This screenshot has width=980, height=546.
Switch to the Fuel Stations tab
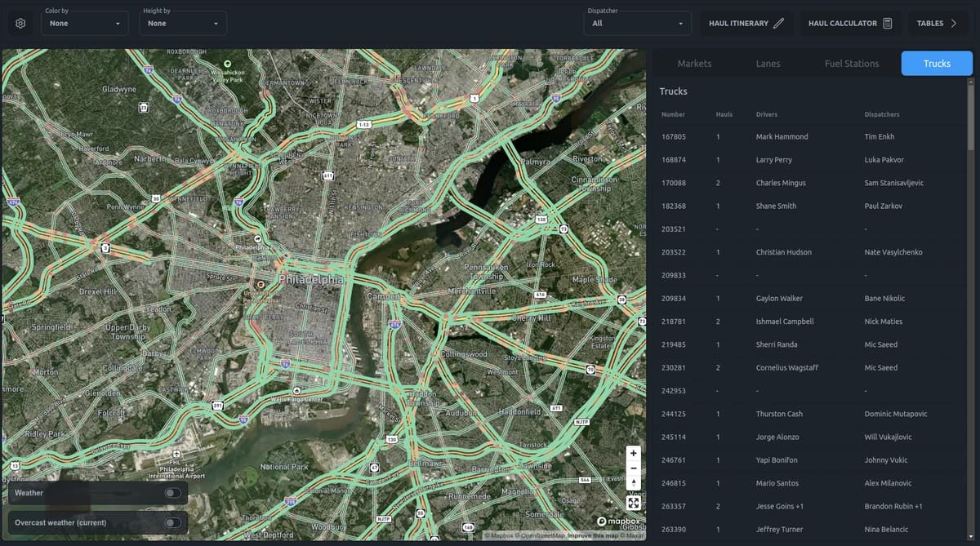[x=852, y=64]
